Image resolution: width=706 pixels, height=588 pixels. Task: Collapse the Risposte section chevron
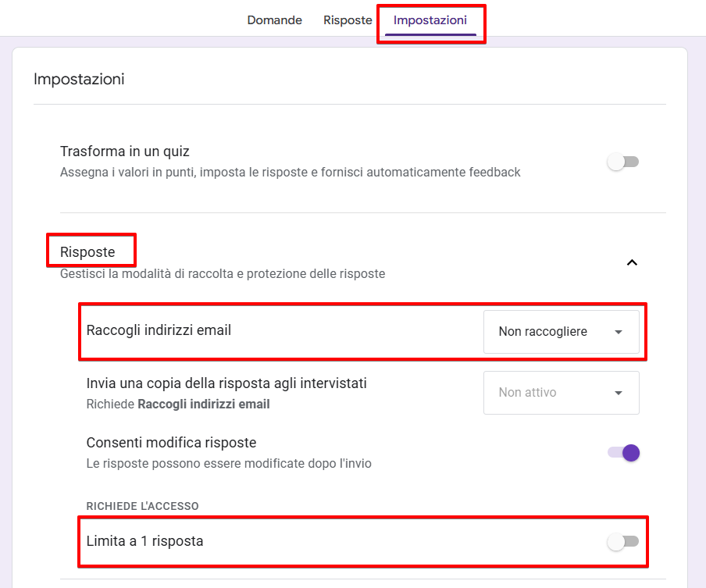pos(632,262)
